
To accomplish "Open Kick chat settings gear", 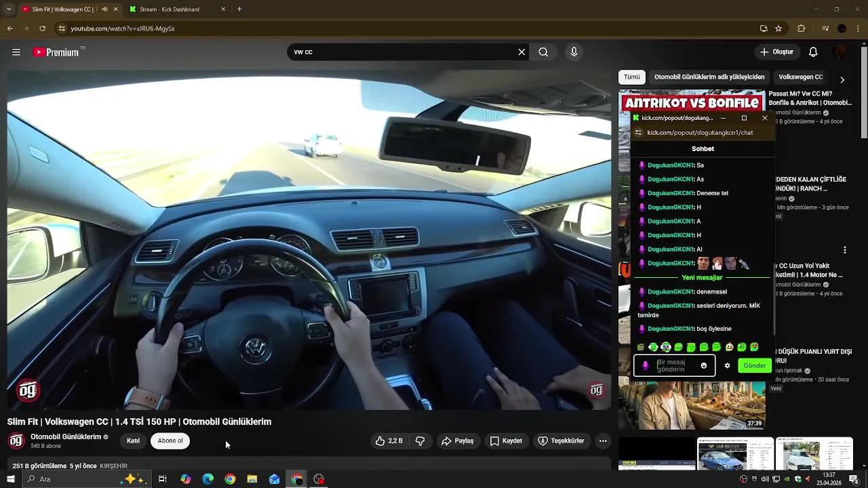I will coord(727,365).
